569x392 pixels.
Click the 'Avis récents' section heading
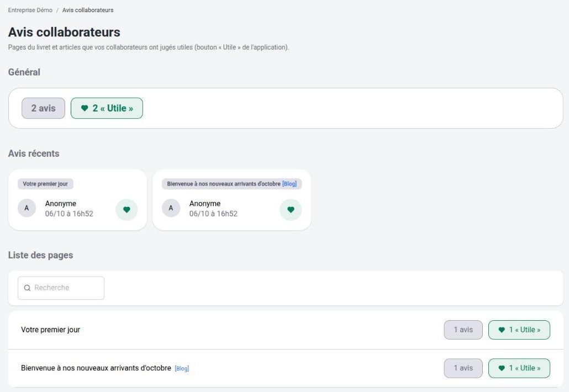click(34, 153)
